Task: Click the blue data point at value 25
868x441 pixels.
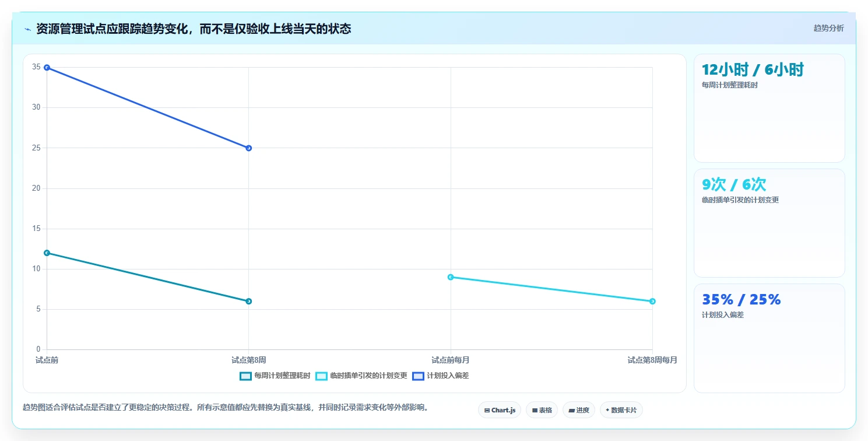Action: tap(249, 148)
